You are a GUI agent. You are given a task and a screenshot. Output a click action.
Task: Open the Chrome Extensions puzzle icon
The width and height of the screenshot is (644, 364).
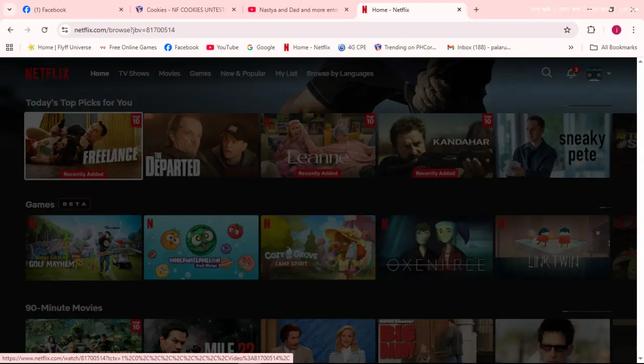[591, 30]
